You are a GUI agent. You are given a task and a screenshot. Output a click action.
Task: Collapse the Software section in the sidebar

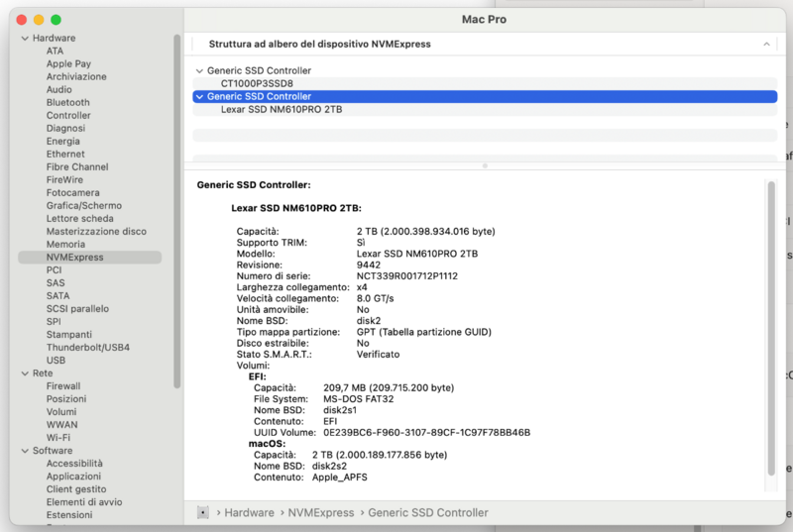click(24, 451)
